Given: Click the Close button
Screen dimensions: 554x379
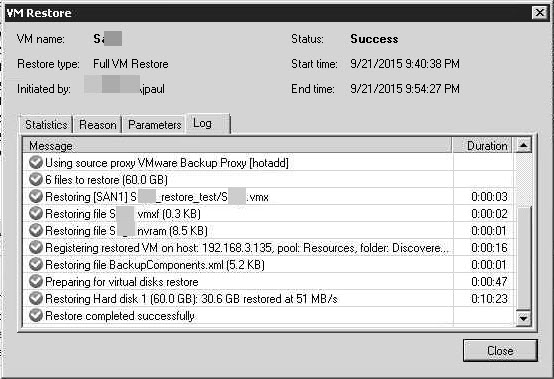Looking at the screenshot, I should pos(500,351).
